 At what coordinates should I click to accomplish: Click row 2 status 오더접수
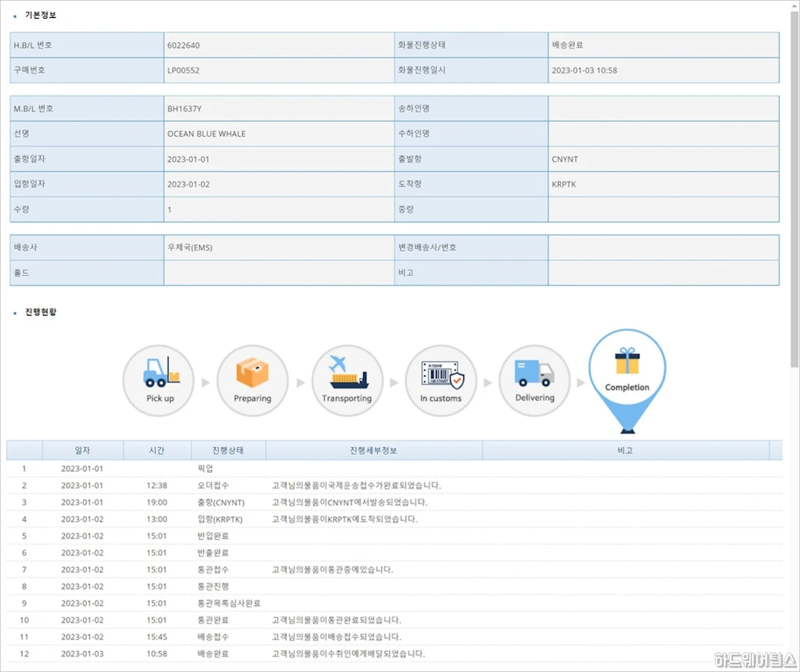pyautogui.click(x=213, y=485)
